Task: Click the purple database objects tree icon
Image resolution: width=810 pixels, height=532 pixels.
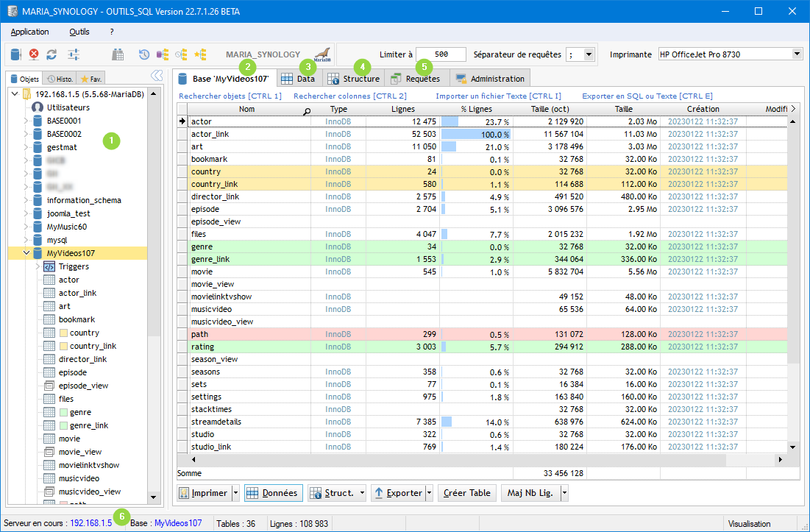Action: (x=163, y=54)
